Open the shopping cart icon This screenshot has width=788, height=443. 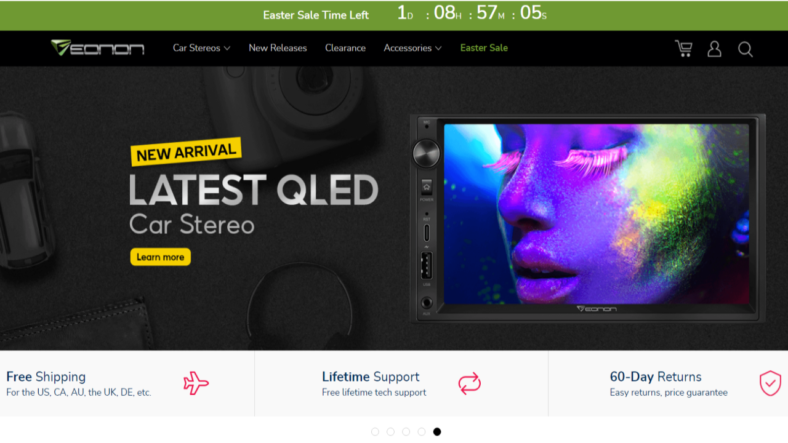(683, 49)
